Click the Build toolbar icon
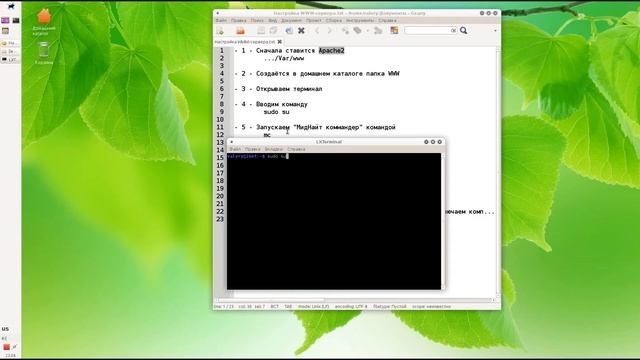This screenshot has width=640, height=360. 358,31
